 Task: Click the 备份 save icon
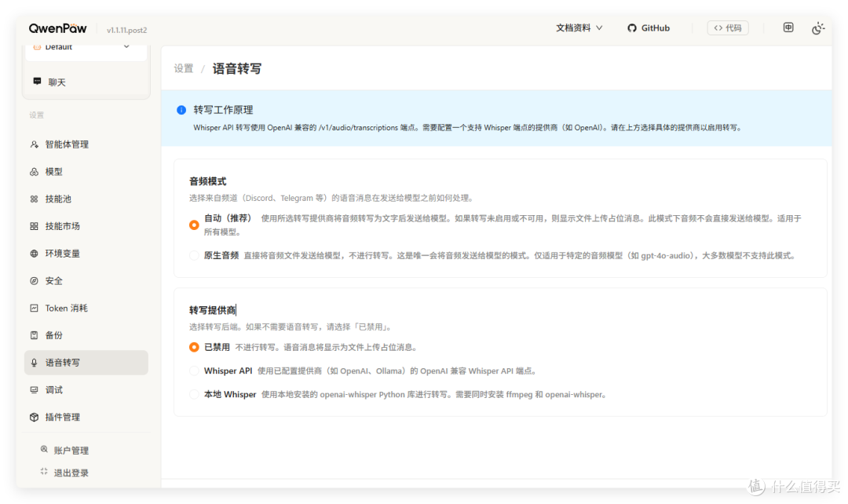point(34,335)
